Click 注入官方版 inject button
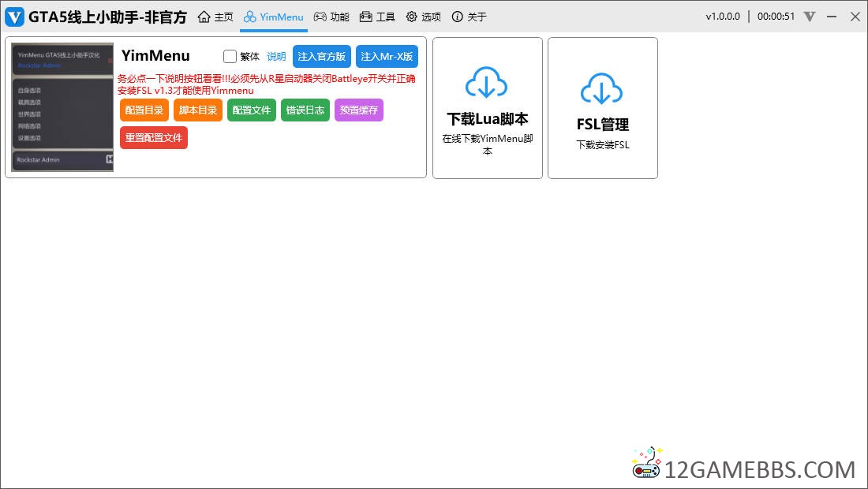 (x=322, y=57)
